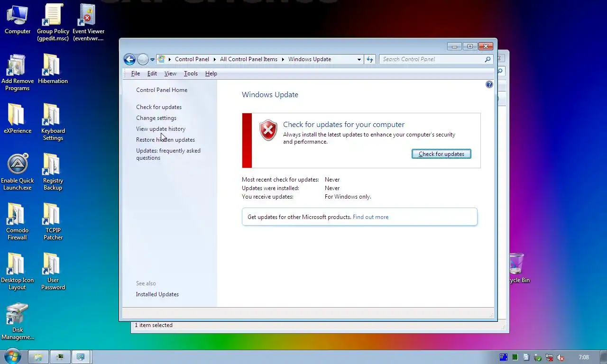Open recent pages dropdown arrow

click(x=152, y=60)
